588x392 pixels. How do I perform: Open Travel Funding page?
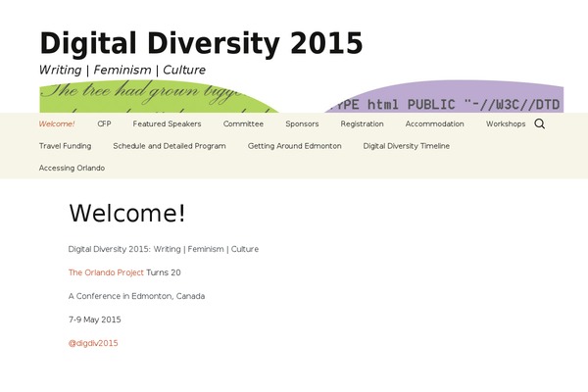coord(66,146)
